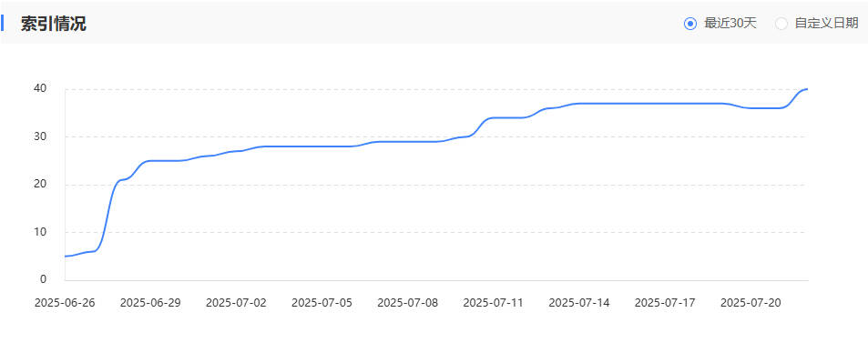Click the 2025-07-02 x-axis date label
The width and height of the screenshot is (868, 343).
click(x=237, y=303)
